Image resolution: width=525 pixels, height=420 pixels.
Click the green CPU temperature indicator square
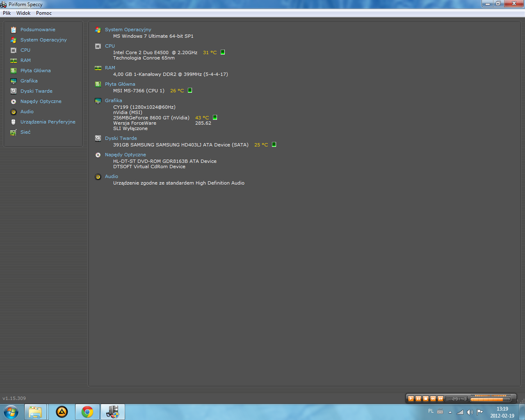click(223, 52)
